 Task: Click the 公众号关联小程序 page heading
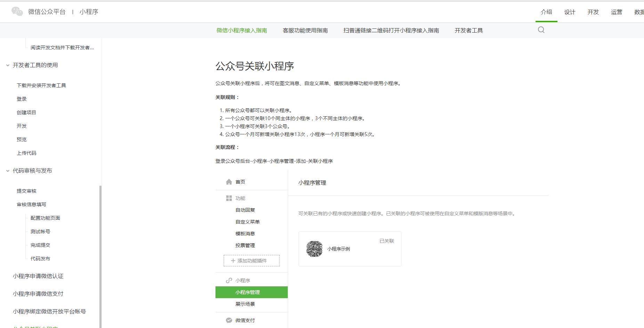(255, 66)
